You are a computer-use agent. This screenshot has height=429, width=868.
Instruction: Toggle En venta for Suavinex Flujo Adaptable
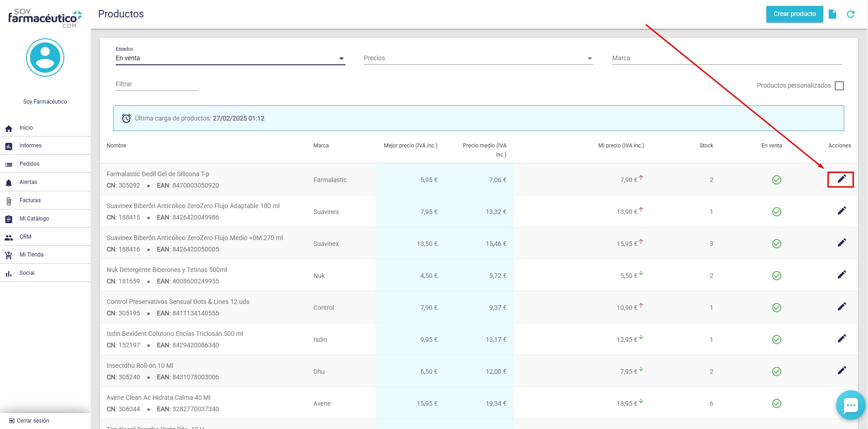777,212
